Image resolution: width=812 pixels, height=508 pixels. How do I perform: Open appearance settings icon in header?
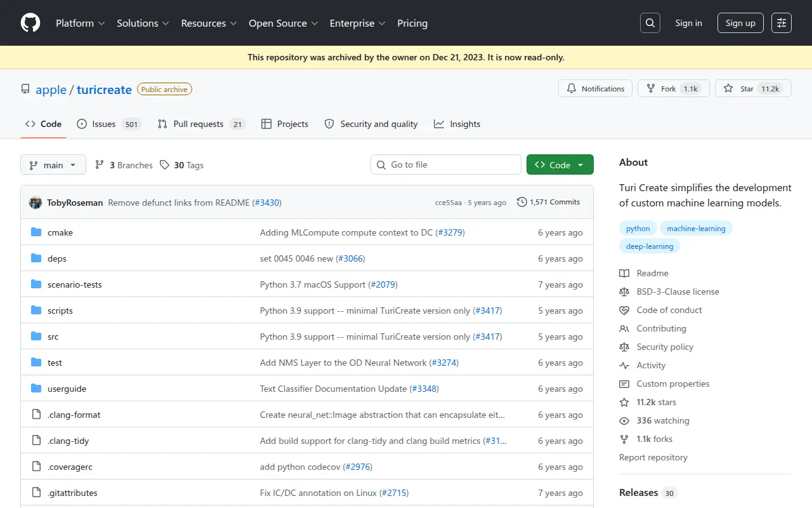[x=782, y=23]
